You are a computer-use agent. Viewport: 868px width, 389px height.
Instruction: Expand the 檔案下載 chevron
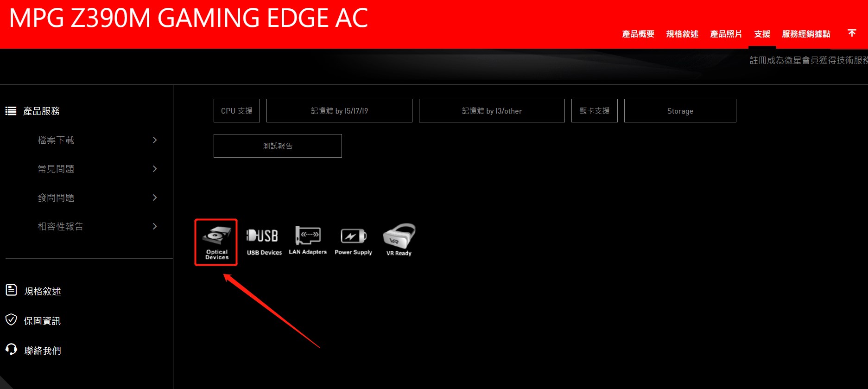155,140
